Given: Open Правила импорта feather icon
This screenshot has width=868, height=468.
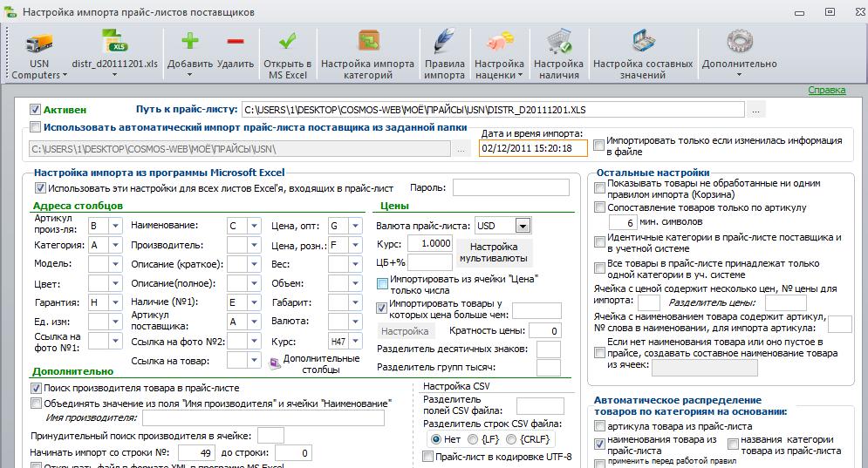Looking at the screenshot, I should tap(444, 42).
